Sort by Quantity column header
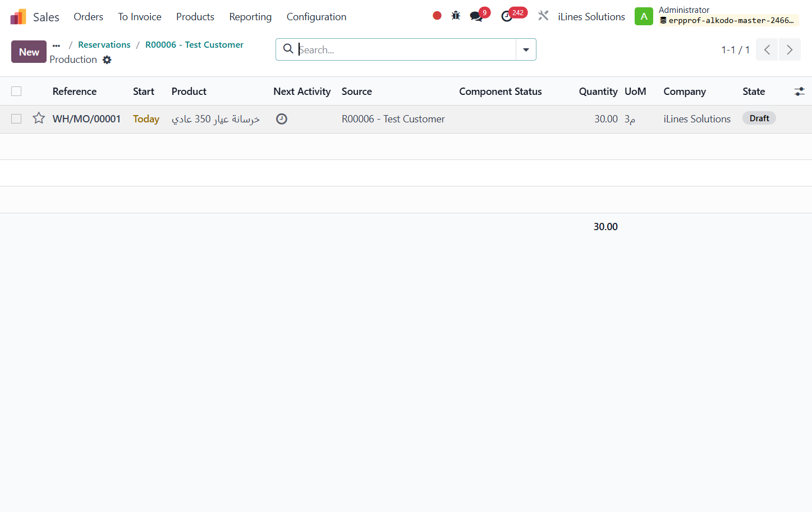This screenshot has height=512, width=812. pos(598,92)
